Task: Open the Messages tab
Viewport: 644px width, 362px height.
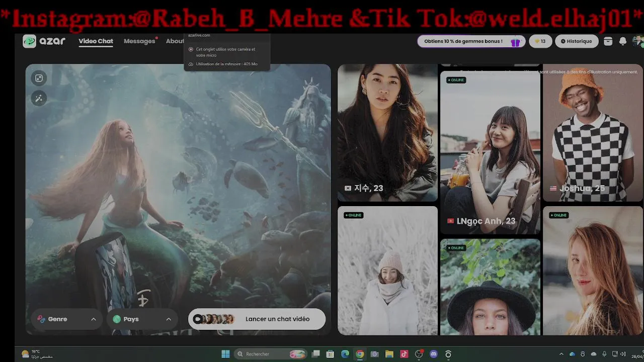Action: click(139, 41)
